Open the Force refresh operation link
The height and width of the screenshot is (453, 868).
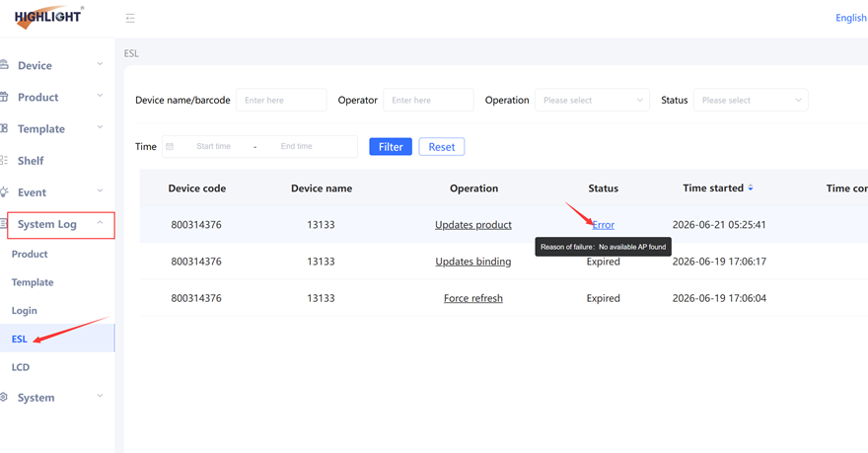point(473,298)
